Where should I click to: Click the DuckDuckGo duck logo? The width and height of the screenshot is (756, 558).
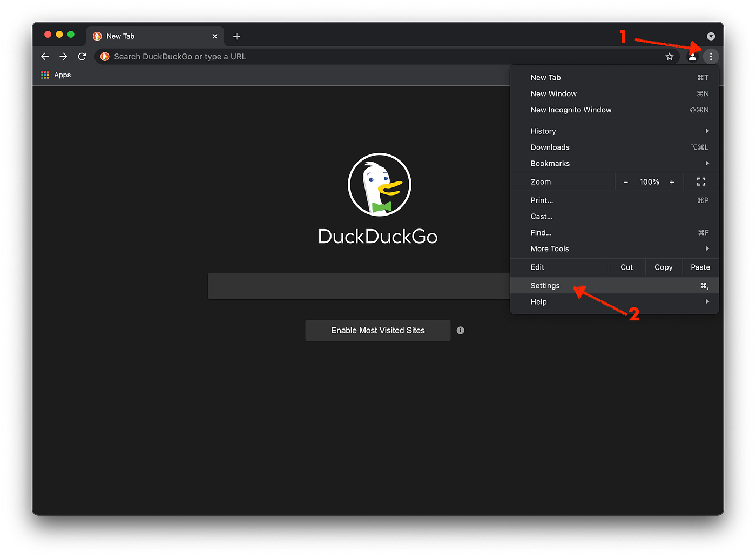pyautogui.click(x=380, y=185)
